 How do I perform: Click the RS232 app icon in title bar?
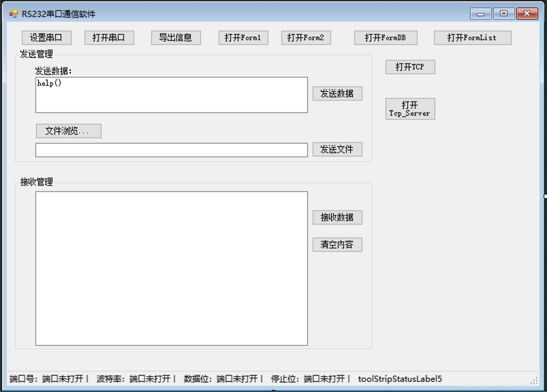tap(13, 14)
